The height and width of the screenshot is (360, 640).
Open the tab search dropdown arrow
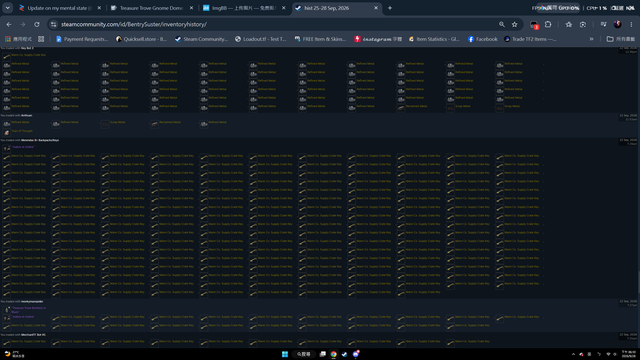tap(7, 8)
